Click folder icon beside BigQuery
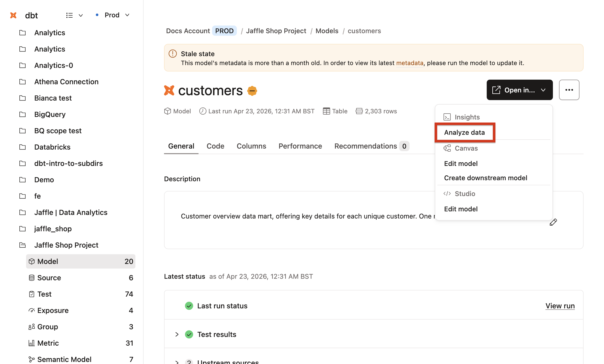604x364 pixels. (23, 114)
